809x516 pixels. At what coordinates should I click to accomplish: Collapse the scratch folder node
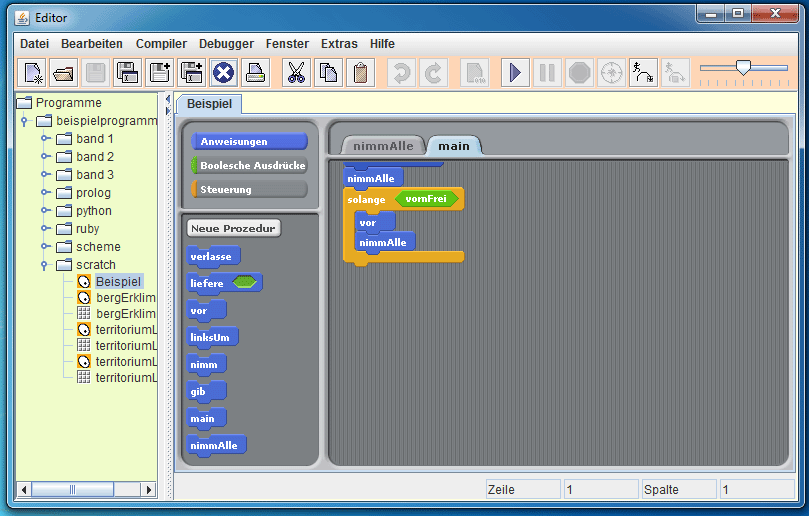[x=45, y=265]
